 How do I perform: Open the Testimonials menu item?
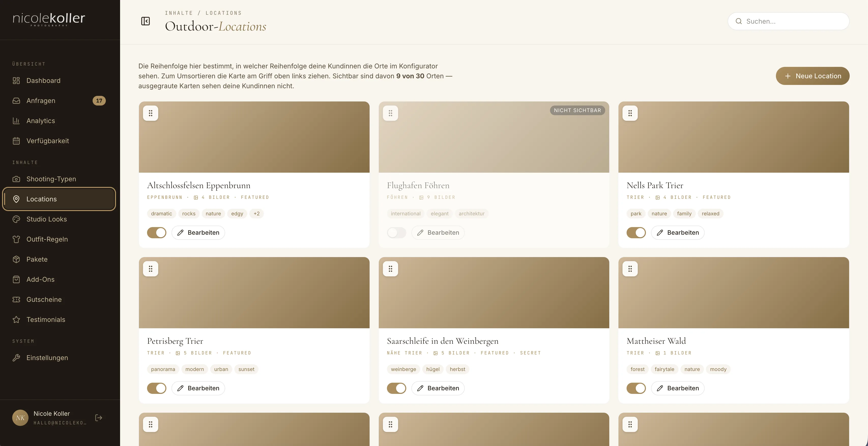pyautogui.click(x=59, y=320)
